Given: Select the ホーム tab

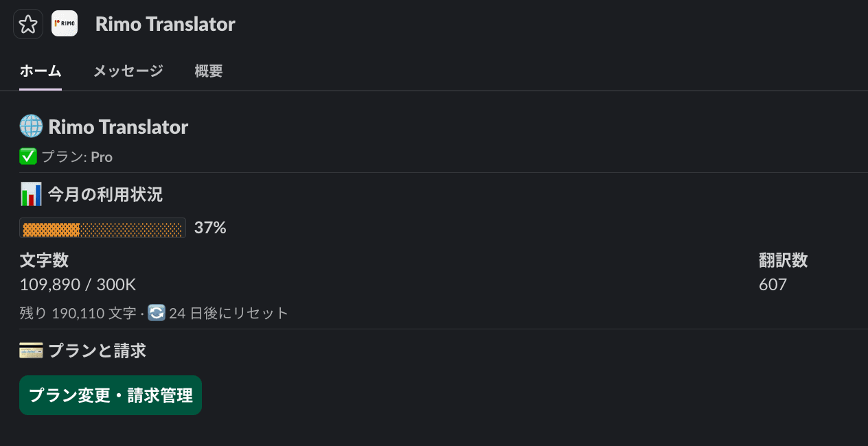Looking at the screenshot, I should [40, 71].
